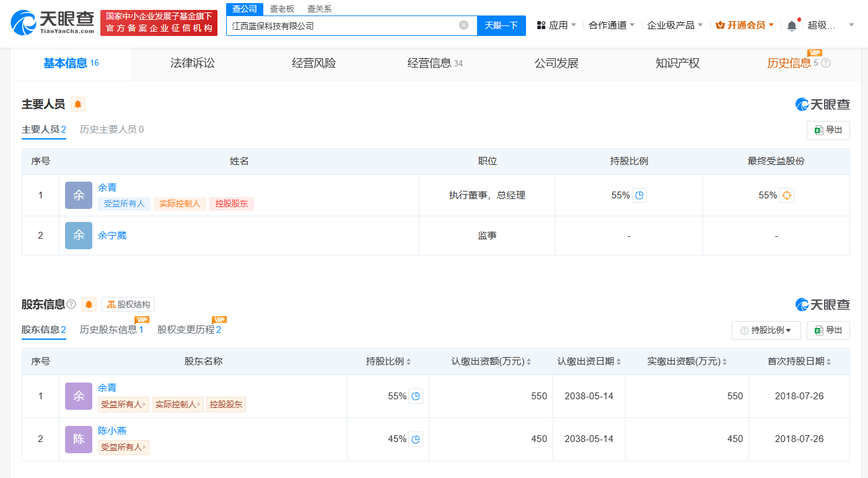Open the 应用 apps dropdown

point(556,25)
